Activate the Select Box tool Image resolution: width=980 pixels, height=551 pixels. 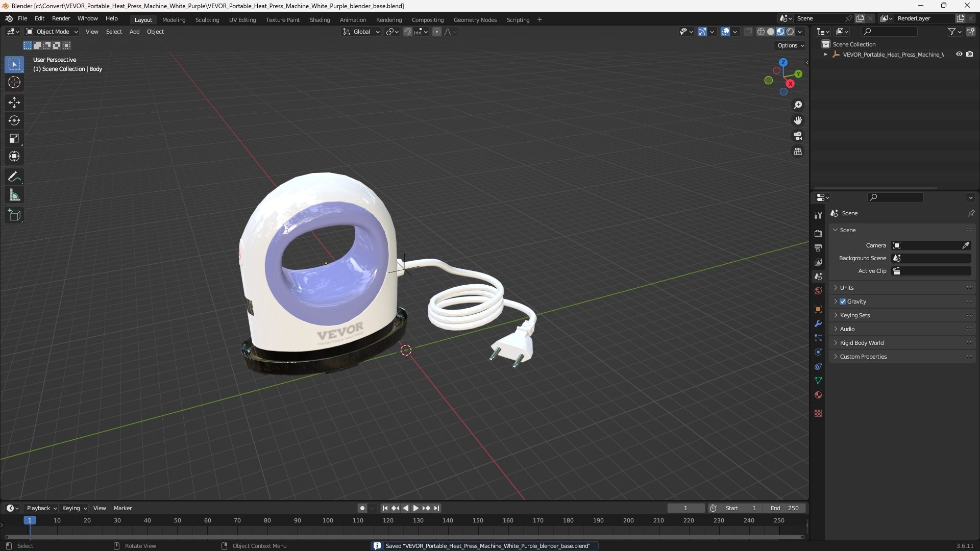[x=14, y=64]
